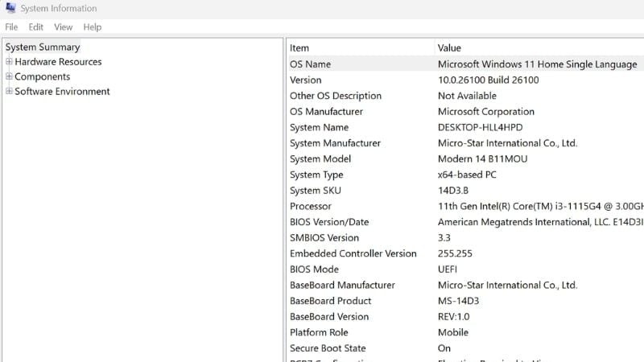
Task: Click the System Information app icon in title bar
Action: (10, 9)
